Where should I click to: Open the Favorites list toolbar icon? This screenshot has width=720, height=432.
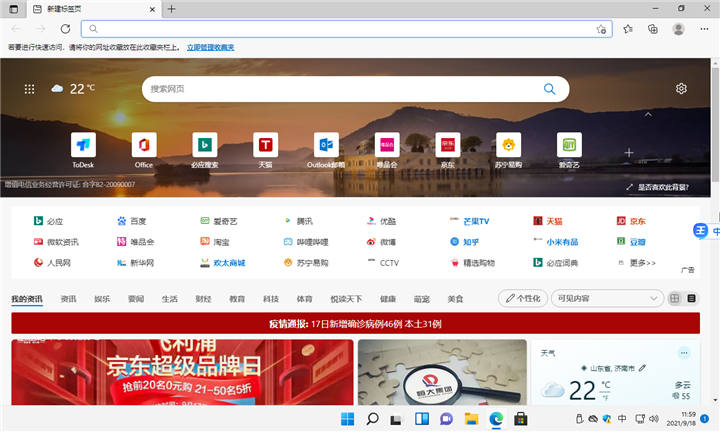[x=628, y=29]
